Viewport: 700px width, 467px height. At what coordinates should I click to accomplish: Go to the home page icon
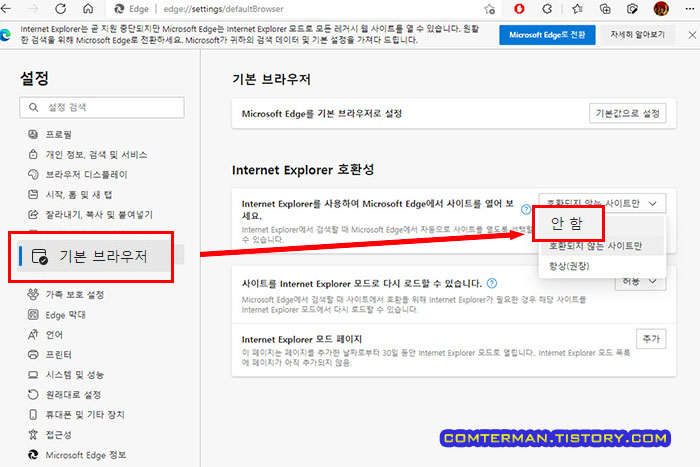[x=88, y=8]
